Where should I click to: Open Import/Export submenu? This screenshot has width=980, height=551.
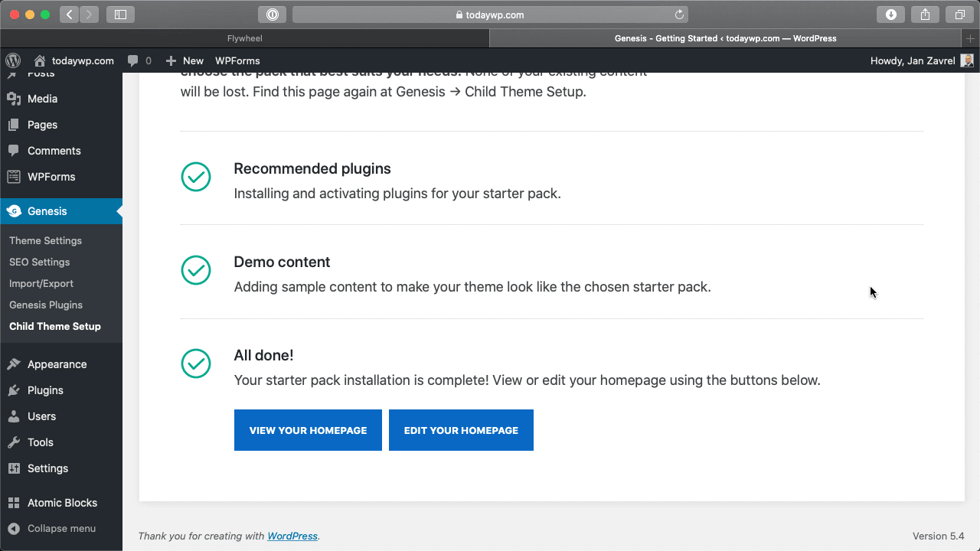tap(41, 283)
